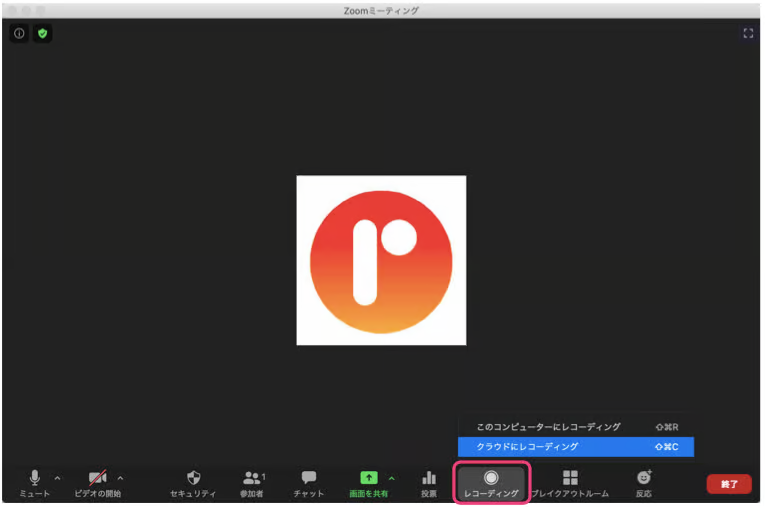Expand share options arrow beside 画面を共有
Viewport: 765px width, 507px height.
coord(391,478)
